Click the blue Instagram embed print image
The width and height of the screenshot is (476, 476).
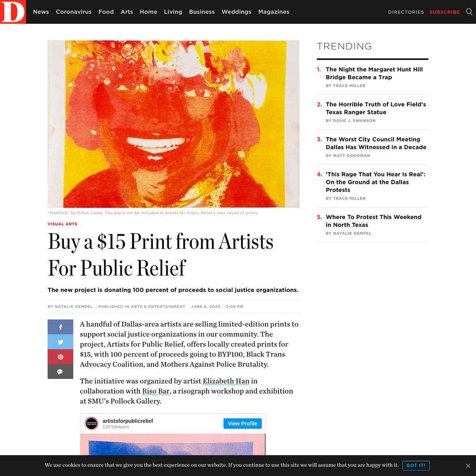click(172, 444)
